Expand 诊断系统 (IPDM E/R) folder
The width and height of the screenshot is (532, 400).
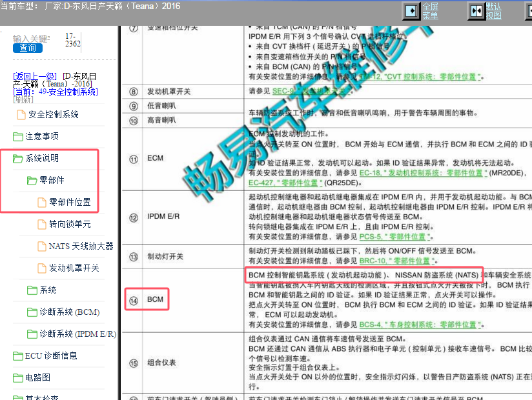78,334
